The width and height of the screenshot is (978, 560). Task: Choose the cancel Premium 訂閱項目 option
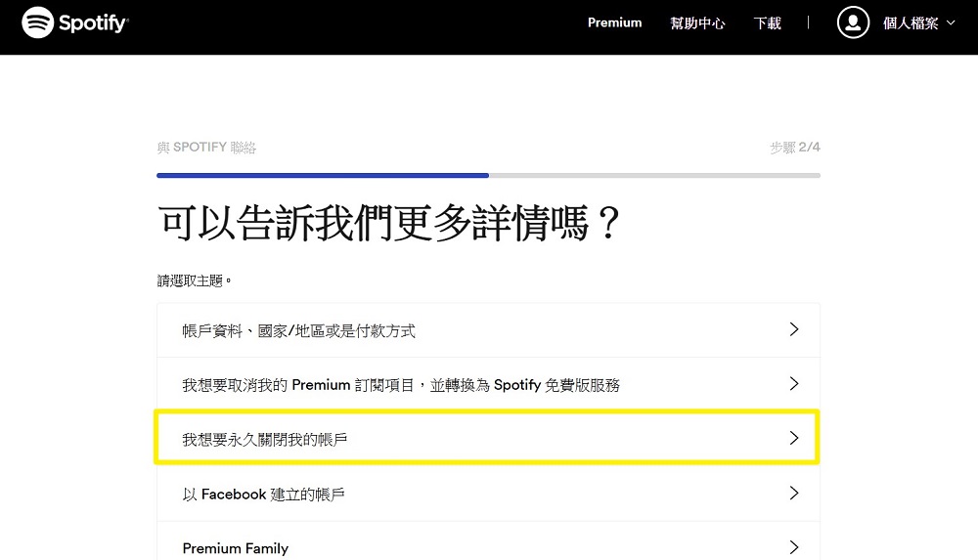coord(488,385)
